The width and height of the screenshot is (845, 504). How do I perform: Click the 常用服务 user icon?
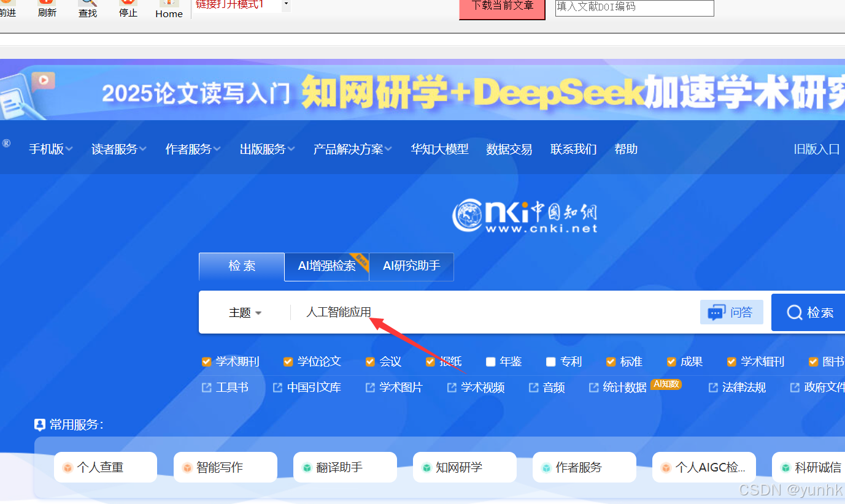pos(40,424)
